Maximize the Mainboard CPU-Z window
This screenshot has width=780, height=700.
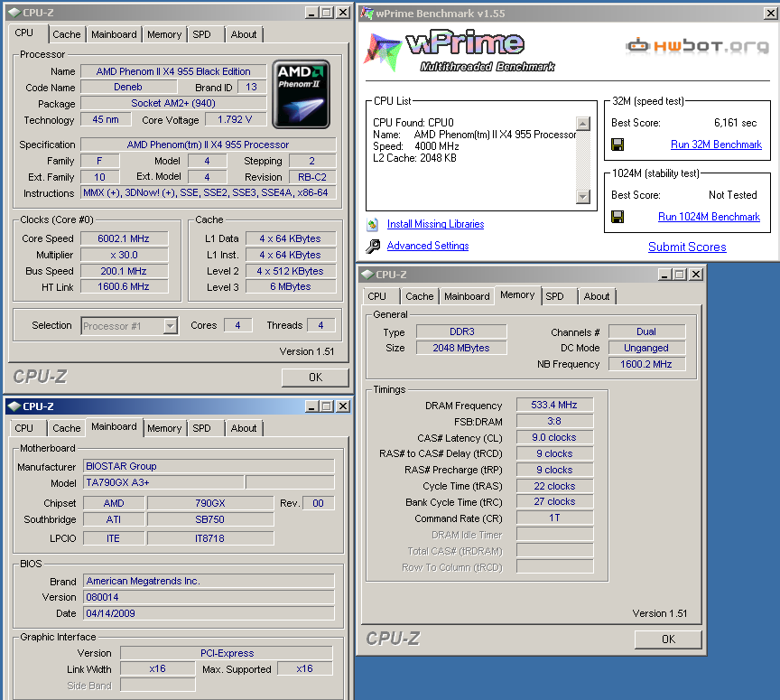point(327,406)
